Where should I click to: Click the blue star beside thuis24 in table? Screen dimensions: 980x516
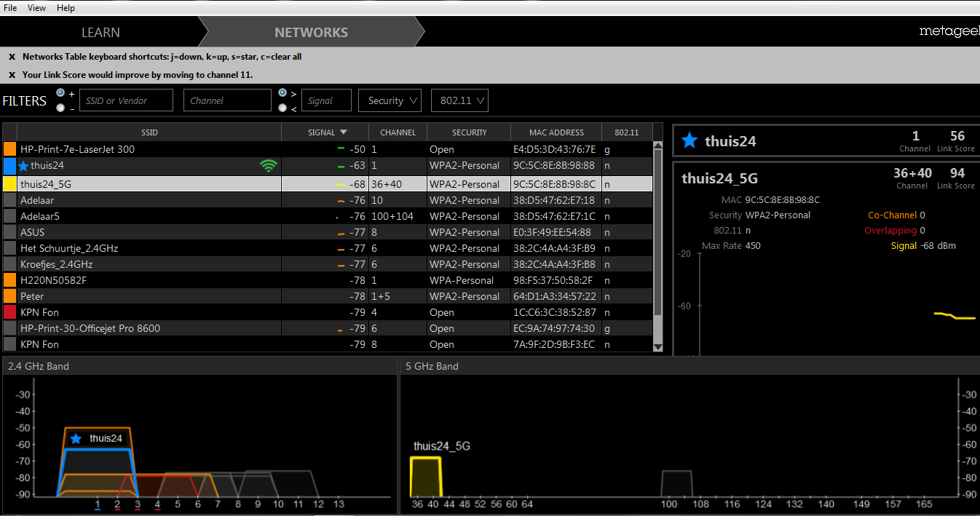point(23,166)
